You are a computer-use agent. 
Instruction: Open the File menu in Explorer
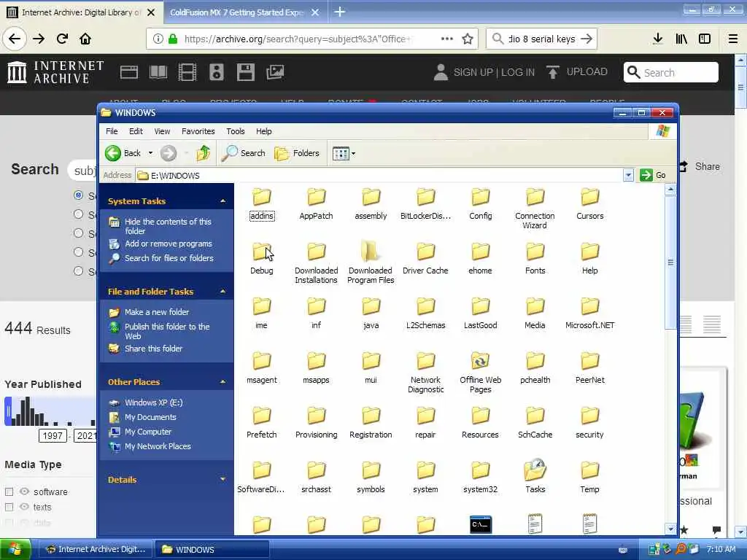point(112,131)
